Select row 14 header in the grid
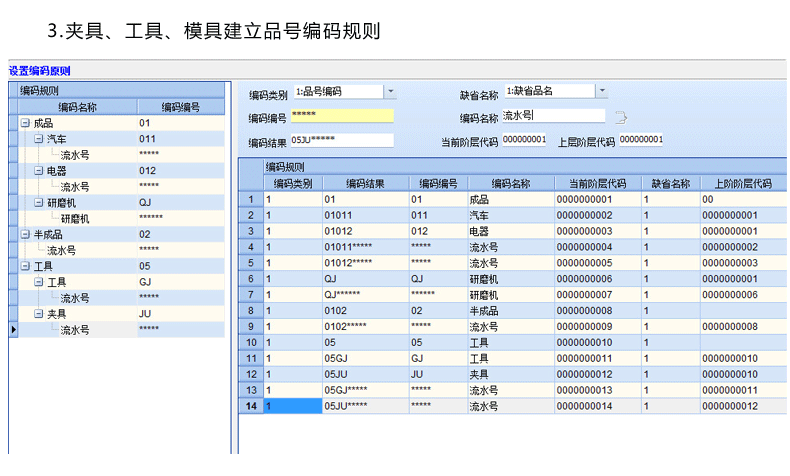Image resolution: width=790 pixels, height=476 pixels. [x=250, y=406]
